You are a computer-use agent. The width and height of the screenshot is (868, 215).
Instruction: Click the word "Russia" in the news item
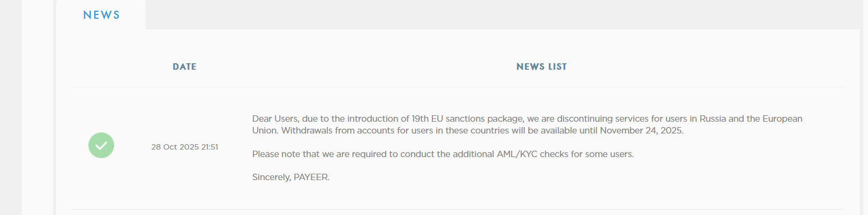pos(713,118)
